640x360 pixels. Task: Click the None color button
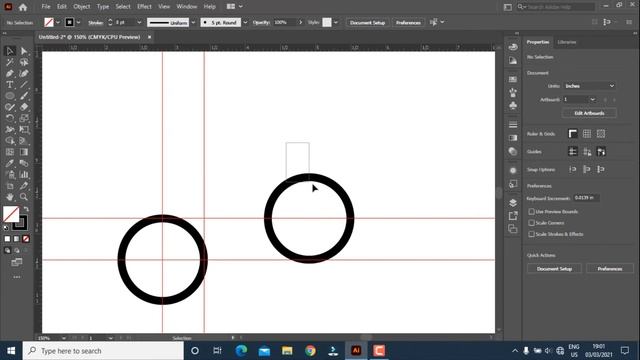click(x=26, y=239)
